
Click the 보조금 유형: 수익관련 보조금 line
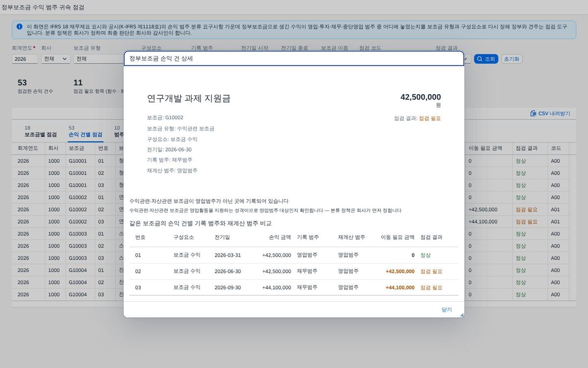180,129
